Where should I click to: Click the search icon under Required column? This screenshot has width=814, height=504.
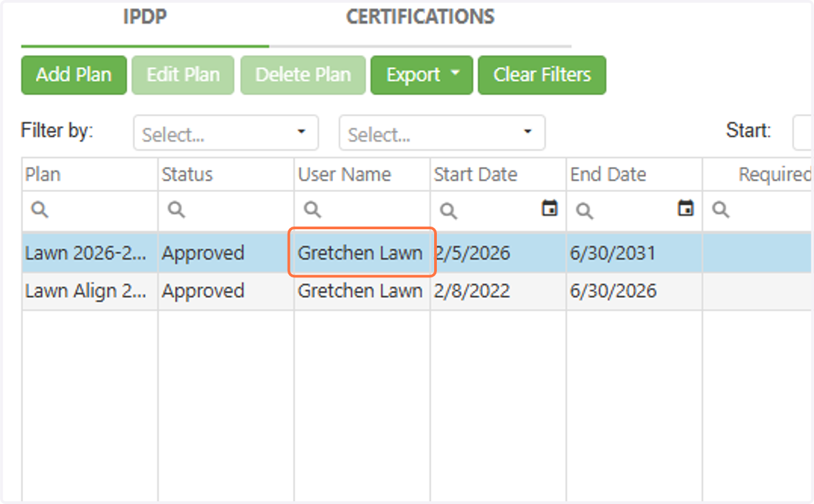[721, 210]
